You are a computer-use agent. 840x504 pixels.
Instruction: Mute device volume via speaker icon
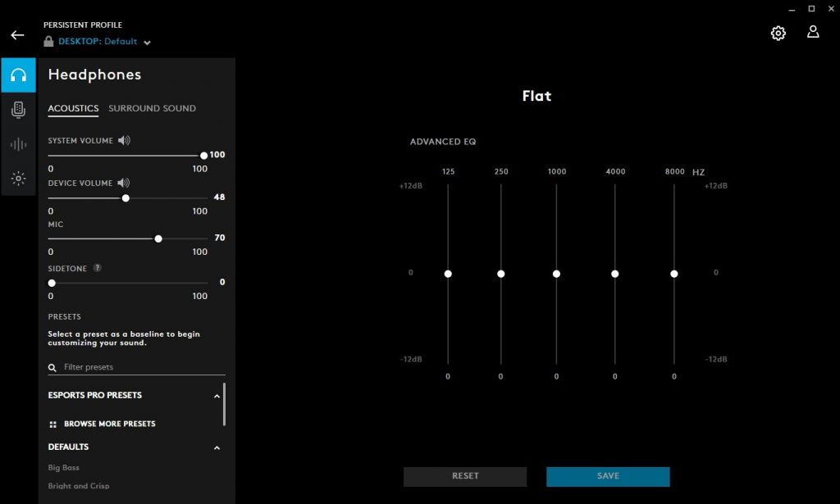[123, 183]
